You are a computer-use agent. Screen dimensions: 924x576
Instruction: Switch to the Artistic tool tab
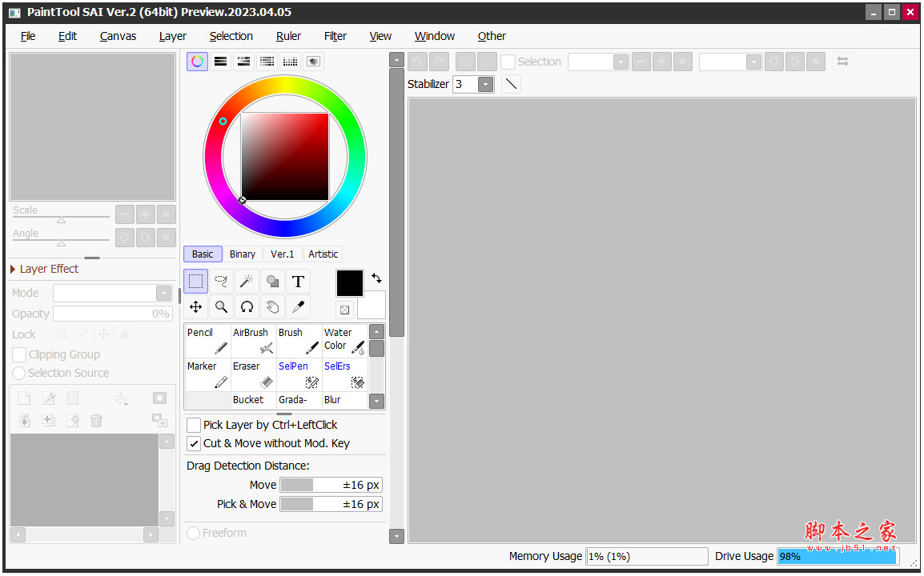pos(323,254)
